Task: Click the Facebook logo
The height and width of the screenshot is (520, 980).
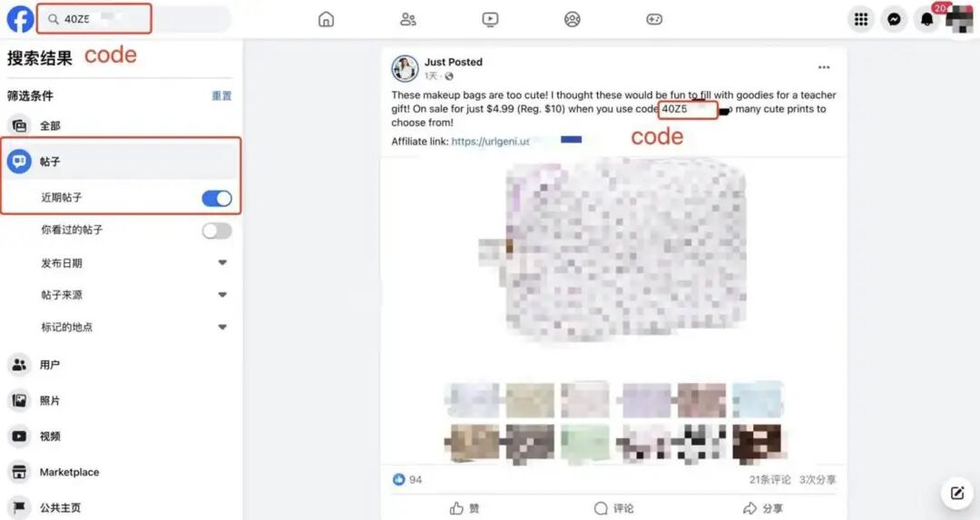Action: pyautogui.click(x=20, y=19)
